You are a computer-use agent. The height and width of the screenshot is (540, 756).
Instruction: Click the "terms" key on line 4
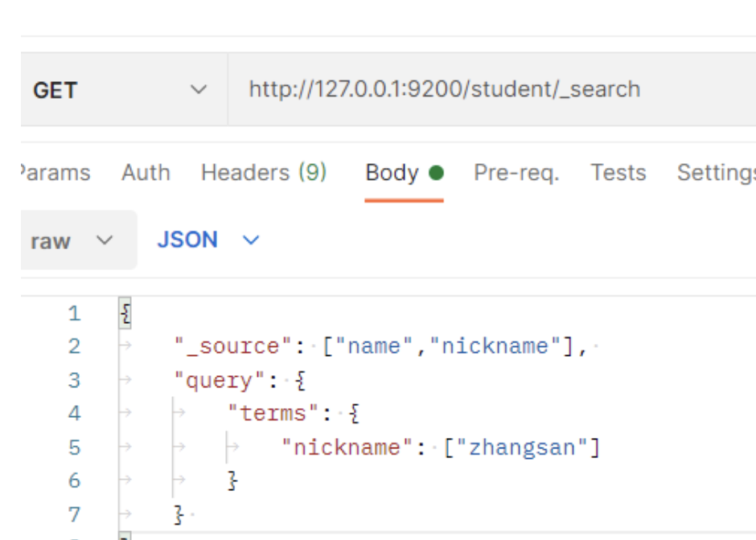point(272,414)
